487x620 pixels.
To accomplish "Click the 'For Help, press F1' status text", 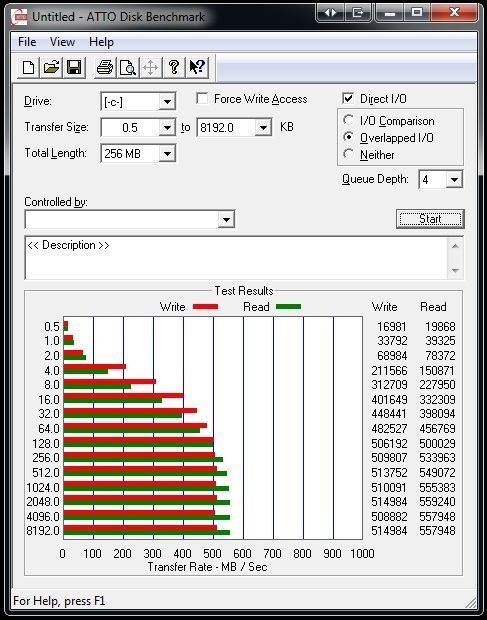I will click(59, 601).
